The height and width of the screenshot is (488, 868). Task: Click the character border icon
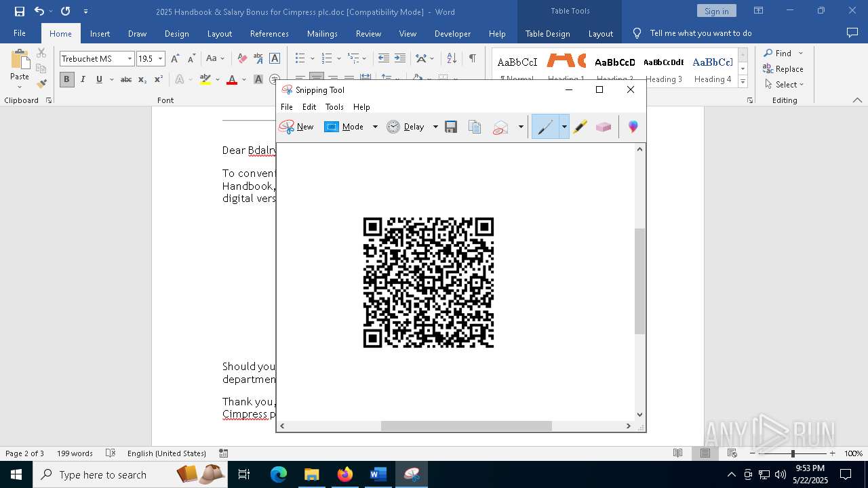(x=275, y=59)
